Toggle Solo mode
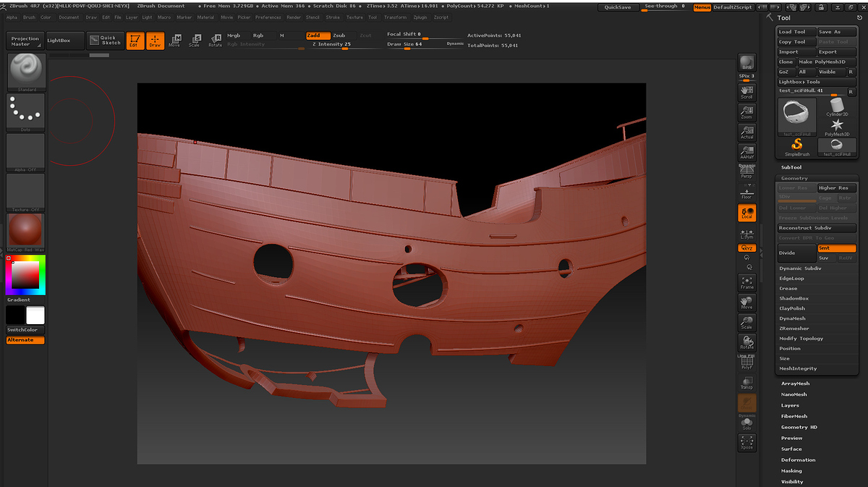The height and width of the screenshot is (487, 868). [x=746, y=423]
